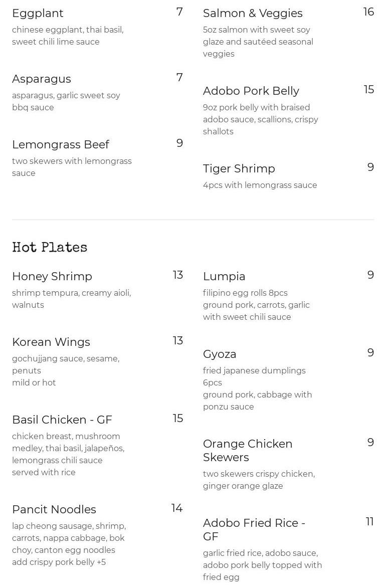Click the Salmon & Veggies title

pyautogui.click(x=253, y=14)
